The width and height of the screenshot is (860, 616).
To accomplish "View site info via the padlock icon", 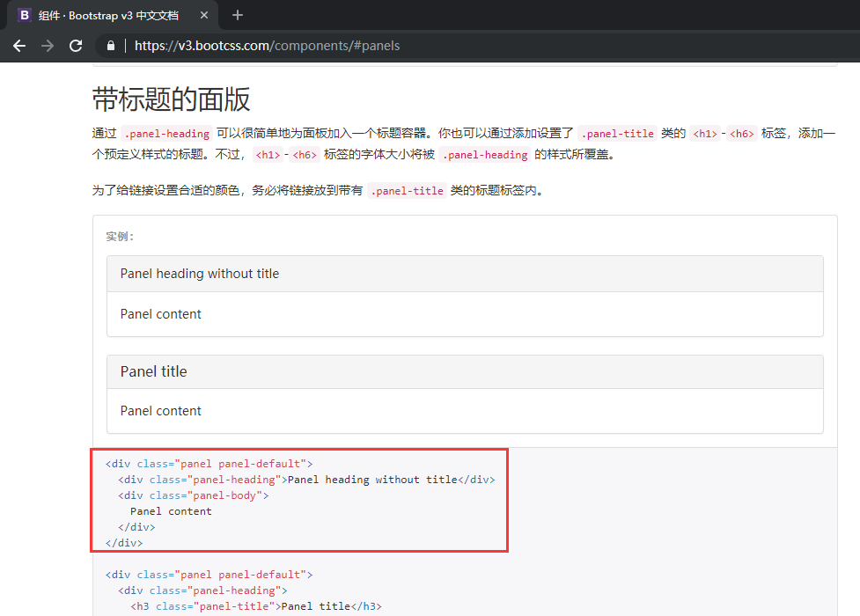I will coord(111,46).
